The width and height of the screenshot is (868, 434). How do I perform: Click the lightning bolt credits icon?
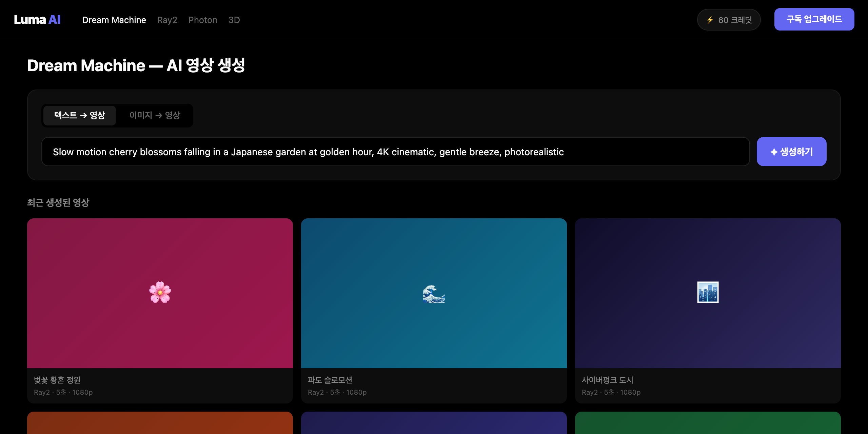tap(710, 20)
